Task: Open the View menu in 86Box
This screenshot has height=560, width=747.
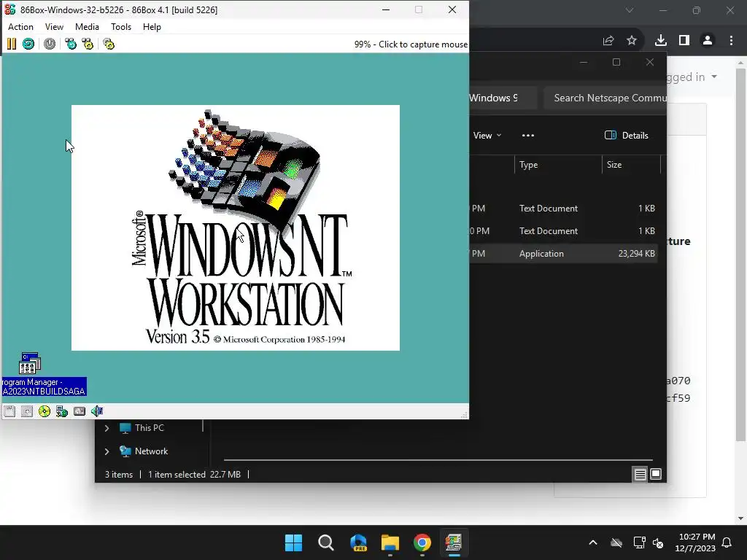Action: (x=54, y=27)
